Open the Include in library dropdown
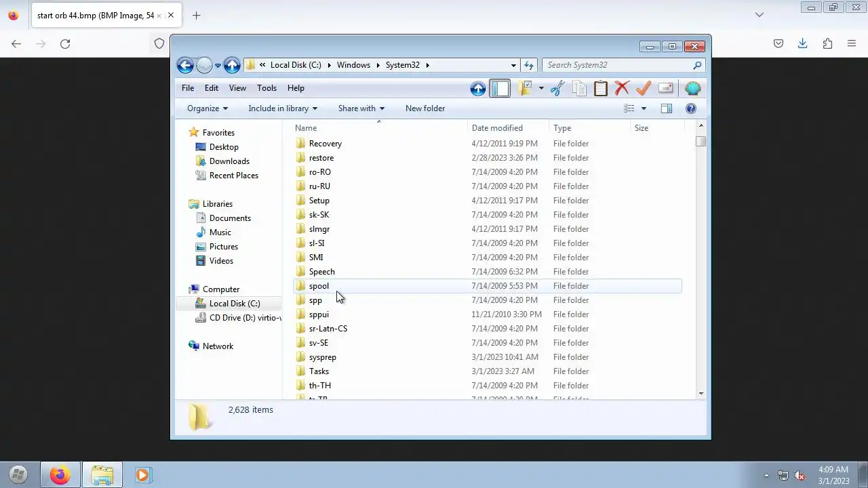Image resolution: width=868 pixels, height=488 pixels. [x=283, y=108]
